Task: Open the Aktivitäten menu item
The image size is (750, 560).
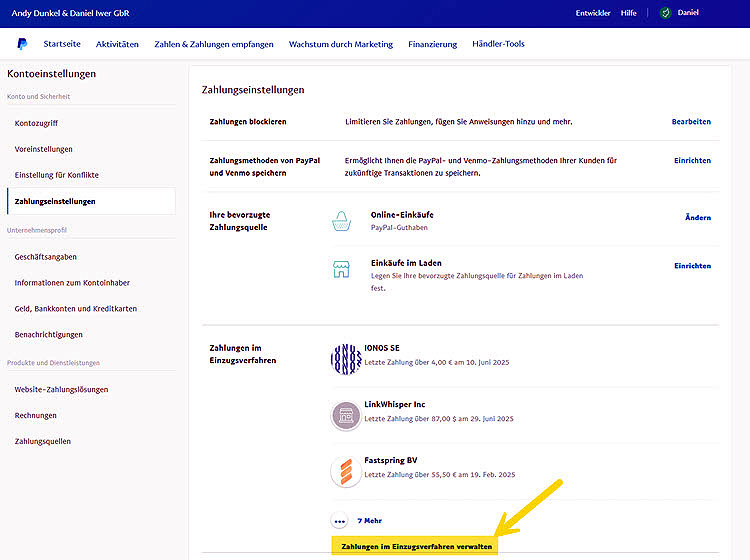Action: pos(117,44)
